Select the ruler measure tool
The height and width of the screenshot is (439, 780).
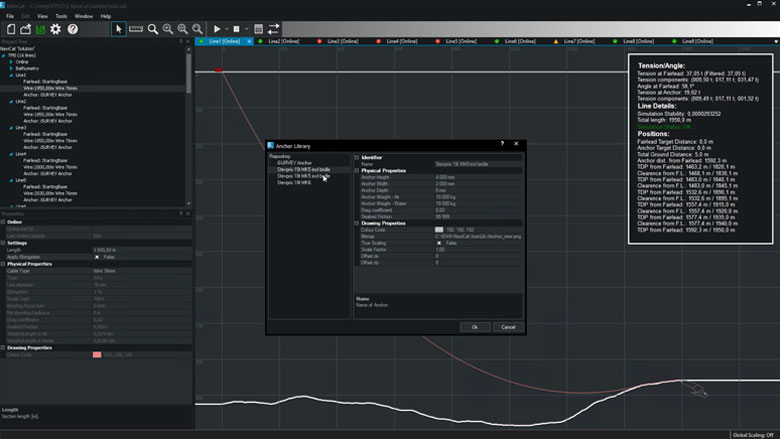click(136, 29)
